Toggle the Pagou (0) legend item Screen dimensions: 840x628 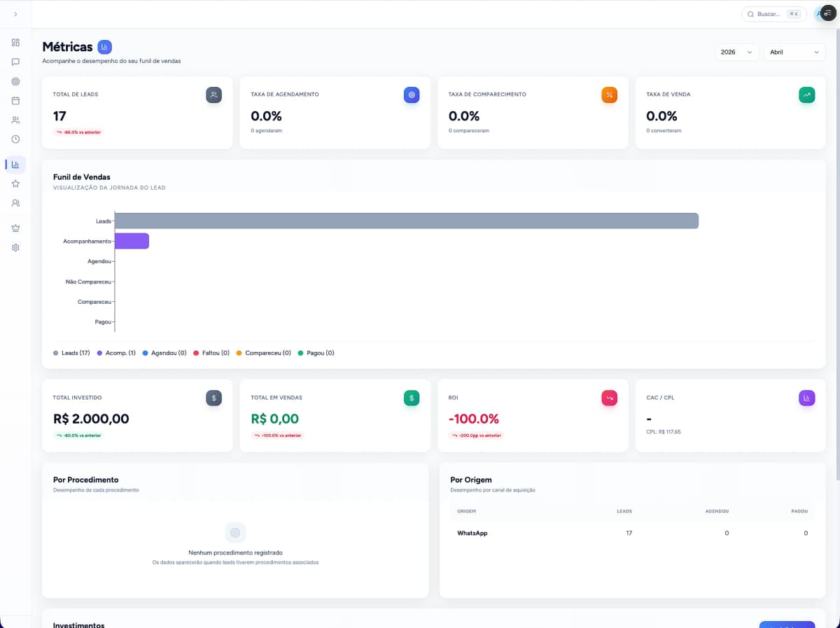point(316,353)
